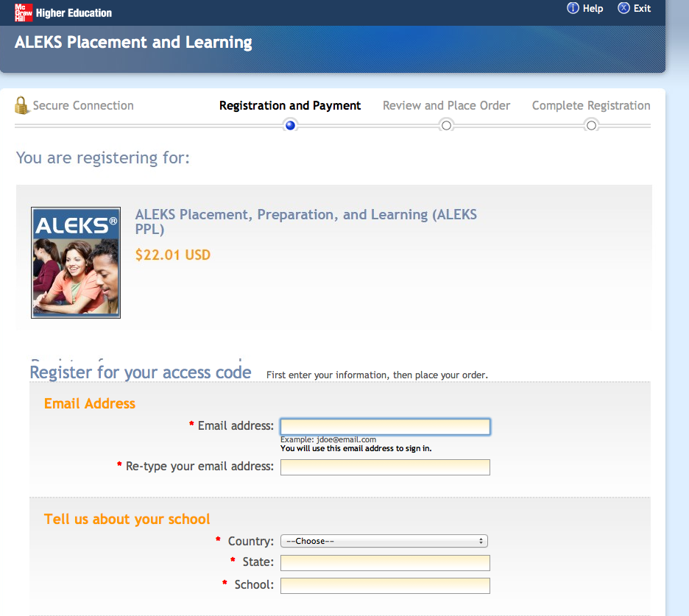
Task: Focus the Email address input field
Action: coord(385,427)
